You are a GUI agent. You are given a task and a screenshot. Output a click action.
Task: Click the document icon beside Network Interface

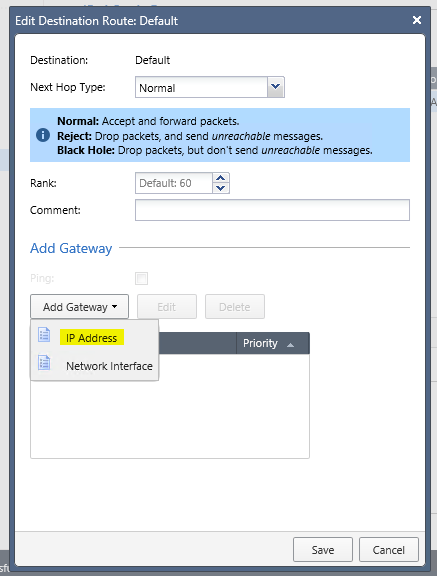pyautogui.click(x=44, y=363)
